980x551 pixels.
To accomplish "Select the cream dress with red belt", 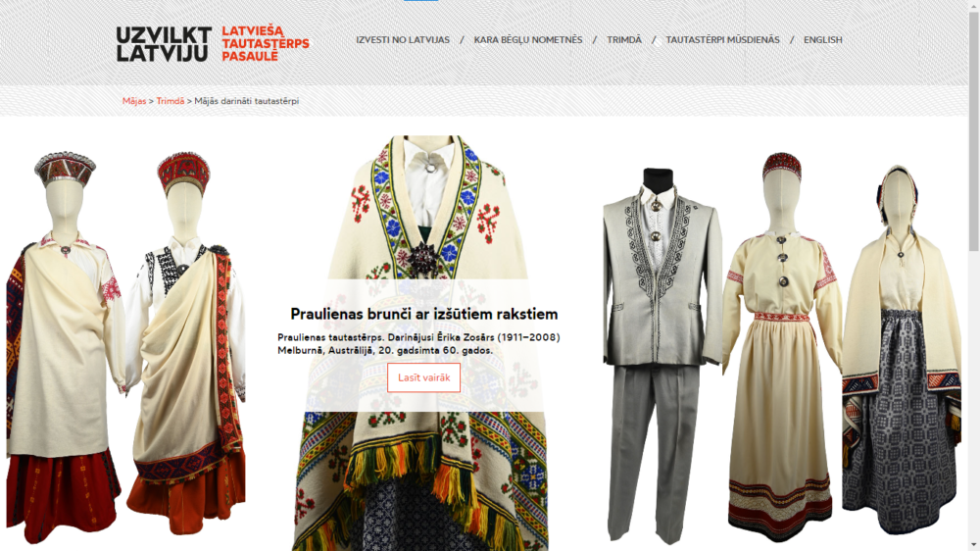I will pyautogui.click(x=781, y=347).
